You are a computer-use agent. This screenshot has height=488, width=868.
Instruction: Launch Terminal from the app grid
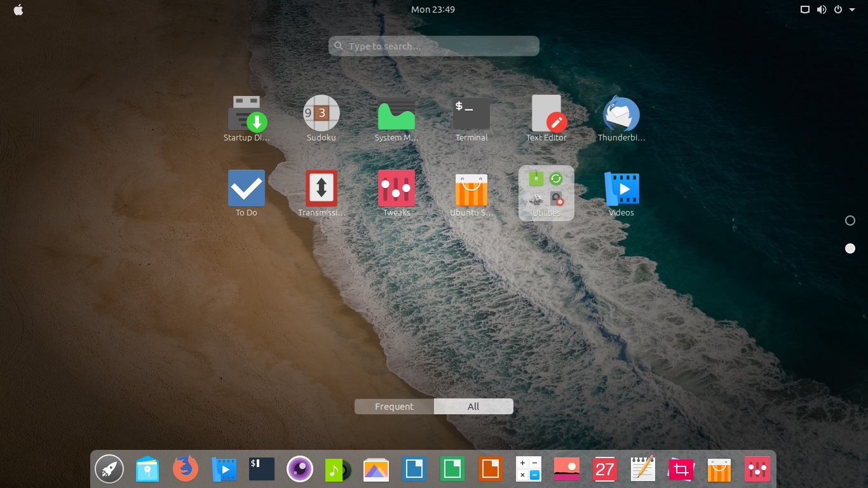471,118
